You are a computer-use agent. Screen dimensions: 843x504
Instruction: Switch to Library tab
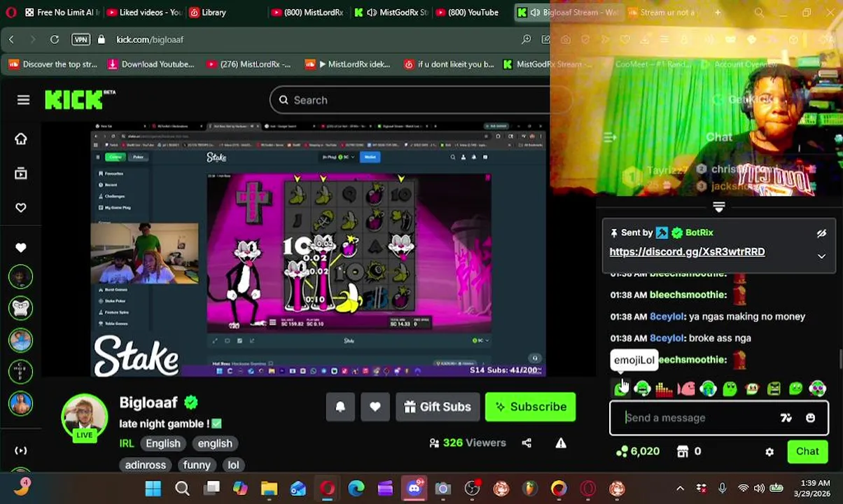pyautogui.click(x=207, y=12)
